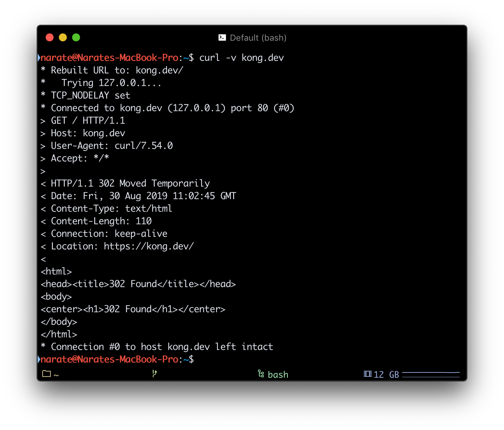504x430 pixels.
Task: Close the terminal window with the red button
Action: tap(50, 37)
